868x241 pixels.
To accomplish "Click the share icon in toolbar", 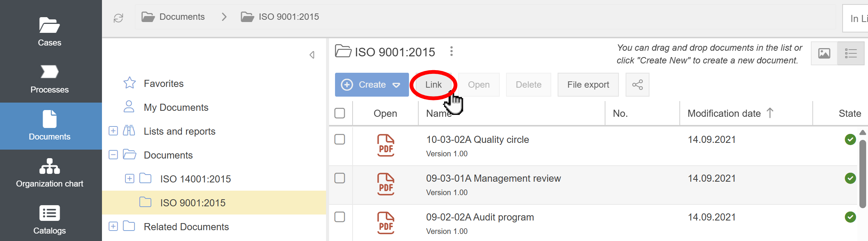I will [x=637, y=85].
